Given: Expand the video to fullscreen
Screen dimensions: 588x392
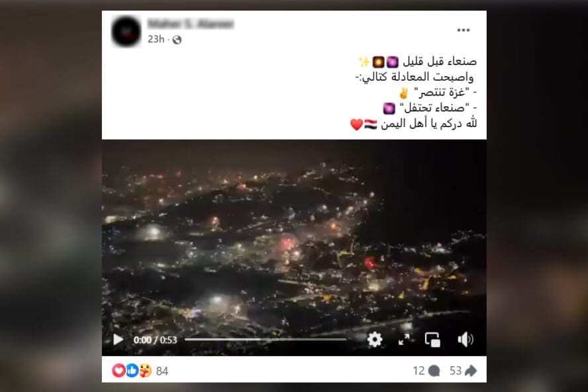Looking at the screenshot, I should pyautogui.click(x=404, y=340).
